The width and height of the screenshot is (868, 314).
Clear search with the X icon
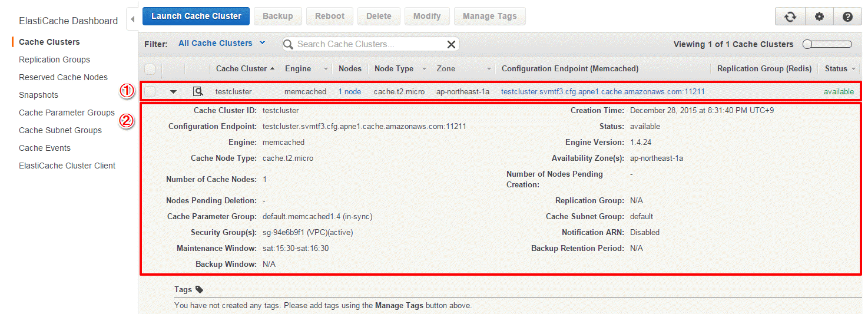[x=451, y=44]
